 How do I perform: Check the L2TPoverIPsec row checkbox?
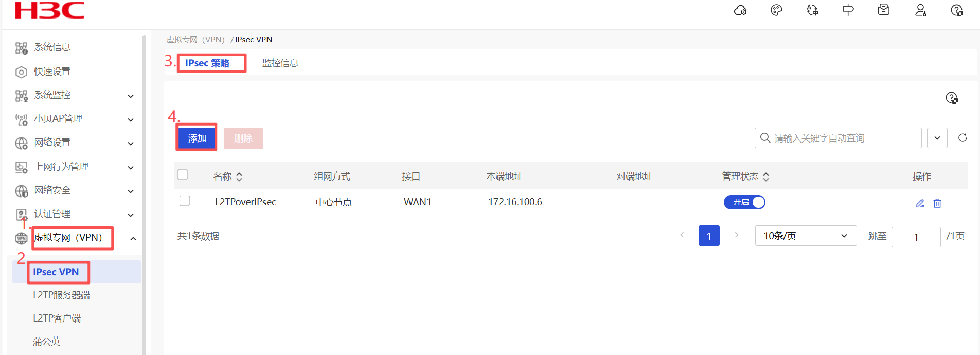tap(185, 201)
